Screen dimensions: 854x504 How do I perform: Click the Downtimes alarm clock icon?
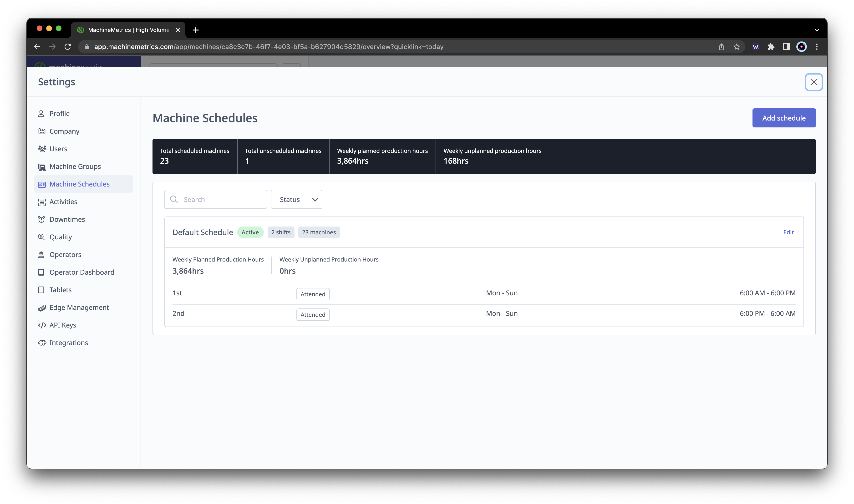(x=41, y=219)
